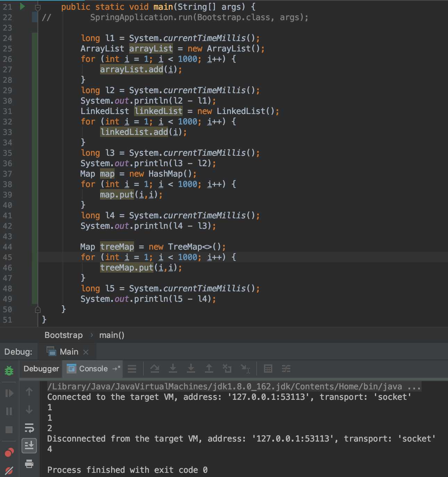
Task: Click the Step Into icon
Action: (173, 369)
